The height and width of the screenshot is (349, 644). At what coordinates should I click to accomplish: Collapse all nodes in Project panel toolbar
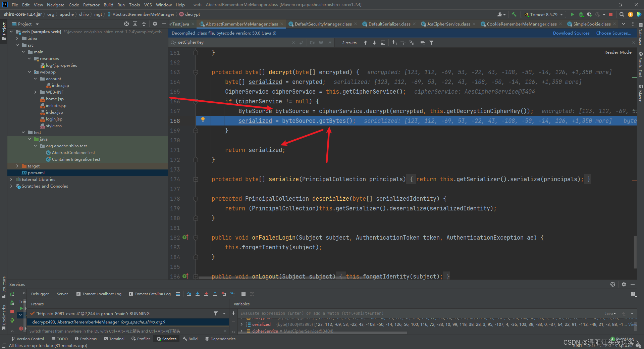(x=144, y=24)
